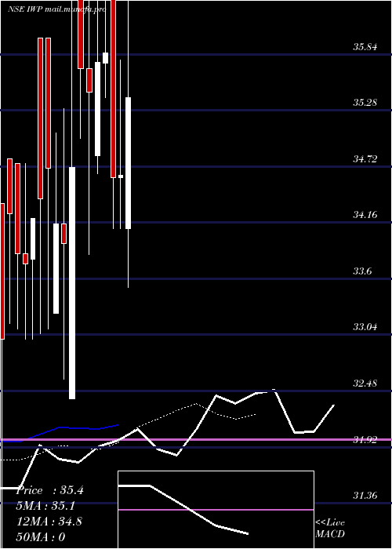This screenshot has width=392, height=549.
Task: Click the 32.48 price axis label
Action: coord(365,384)
